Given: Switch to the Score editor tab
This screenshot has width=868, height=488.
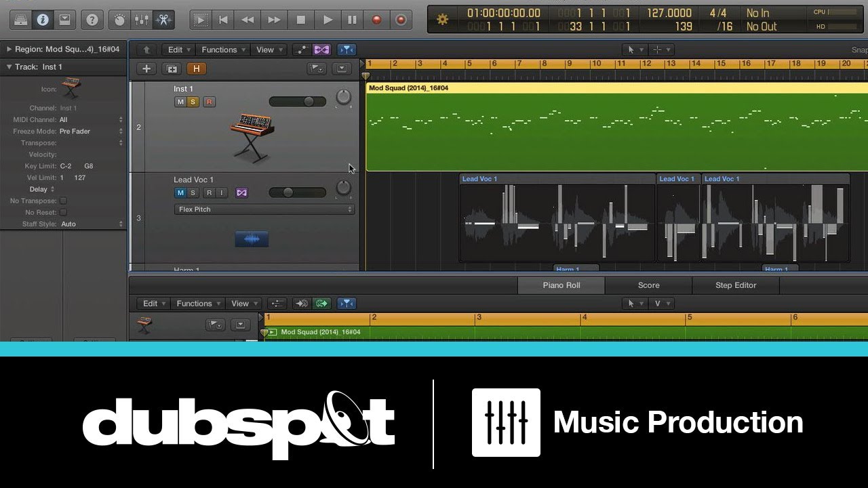Looking at the screenshot, I should (649, 285).
